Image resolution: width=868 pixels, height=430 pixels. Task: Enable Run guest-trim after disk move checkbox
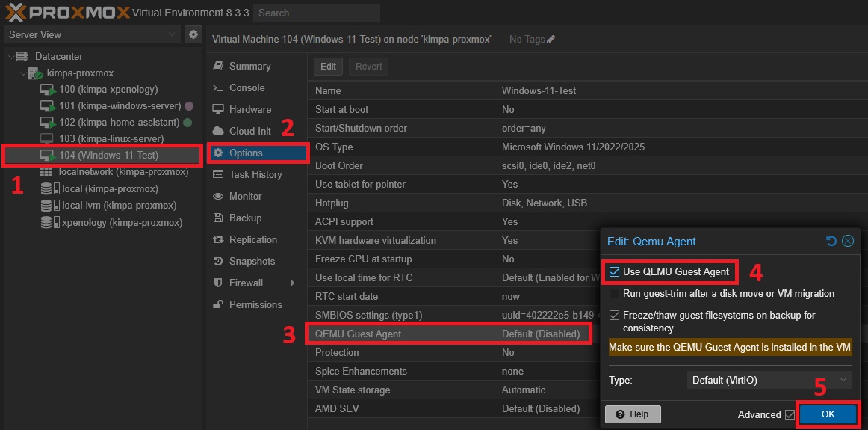pyautogui.click(x=615, y=294)
